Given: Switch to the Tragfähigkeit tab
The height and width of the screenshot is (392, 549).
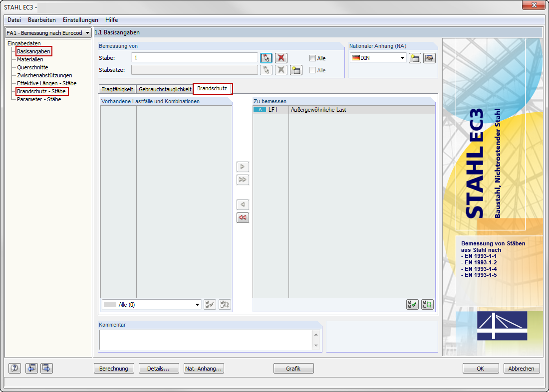Looking at the screenshot, I should point(117,89).
